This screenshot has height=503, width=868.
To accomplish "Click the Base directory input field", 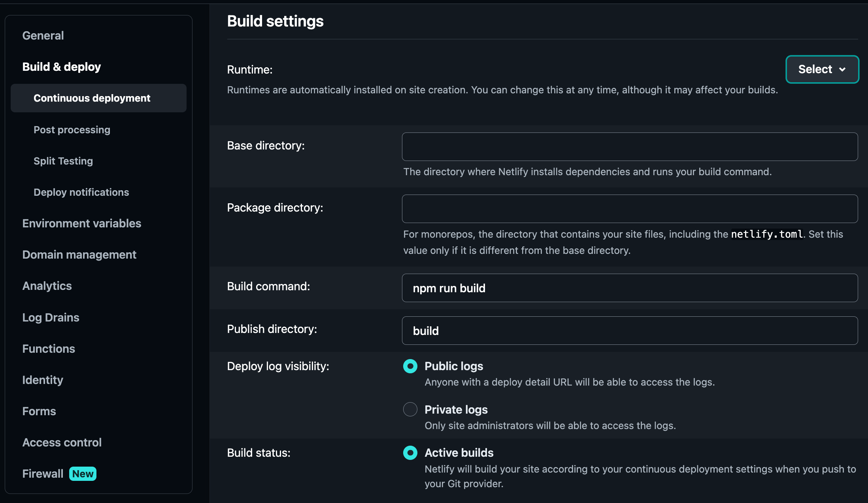I will (629, 147).
